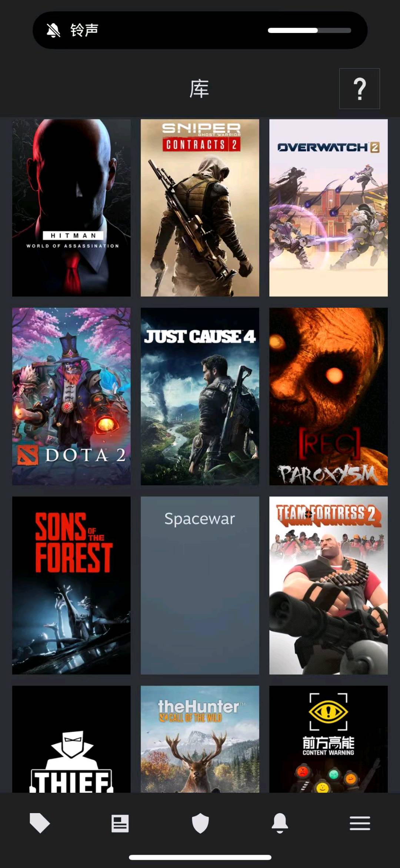The height and width of the screenshot is (868, 400).
Task: Open the Thief game tile
Action: point(71,739)
